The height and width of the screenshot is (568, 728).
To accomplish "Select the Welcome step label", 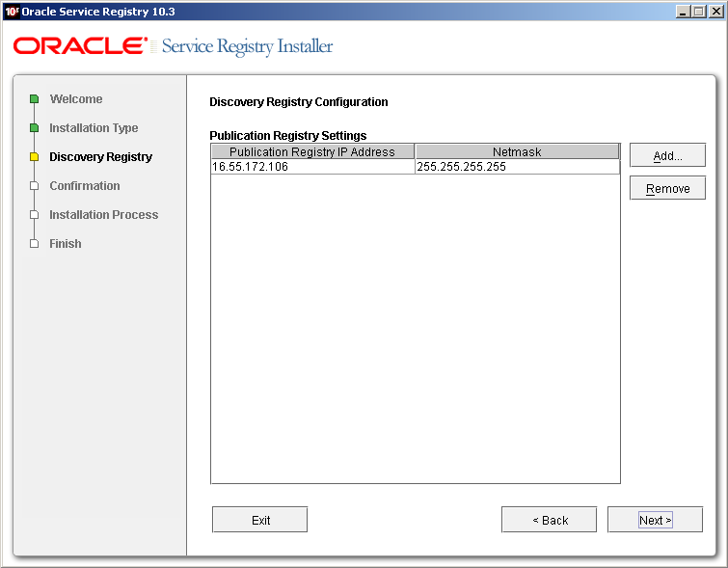I will point(76,99).
